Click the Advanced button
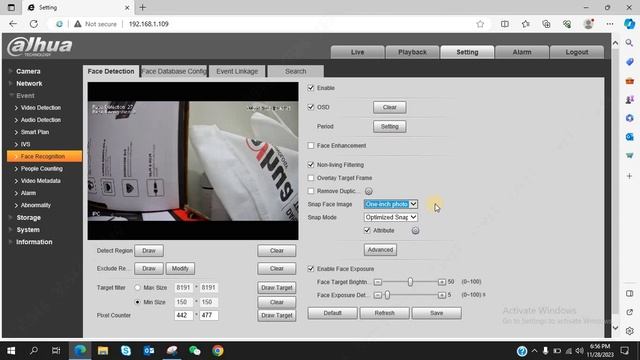 pos(380,250)
